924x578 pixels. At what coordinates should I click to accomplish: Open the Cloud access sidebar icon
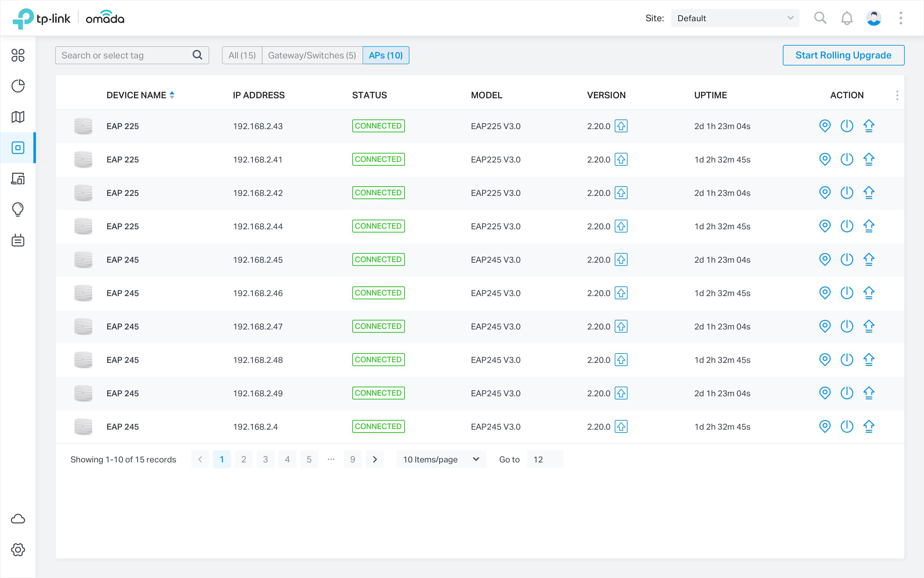pos(18,519)
